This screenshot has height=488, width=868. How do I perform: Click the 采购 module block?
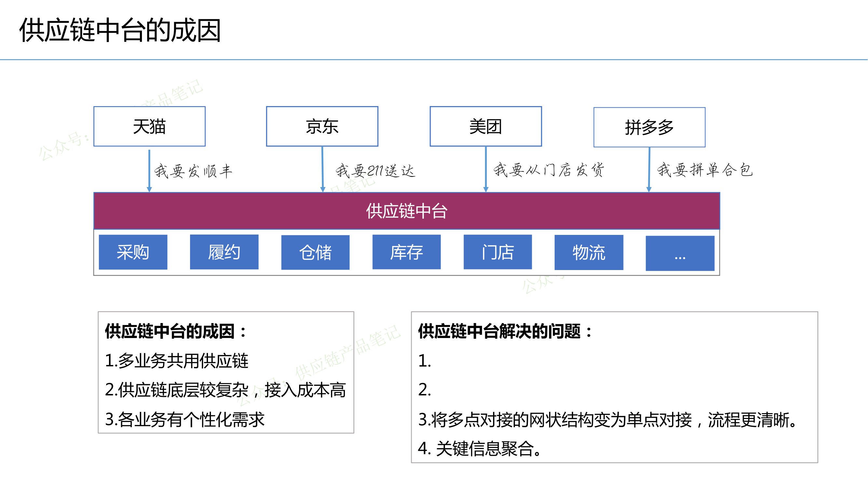coord(133,252)
